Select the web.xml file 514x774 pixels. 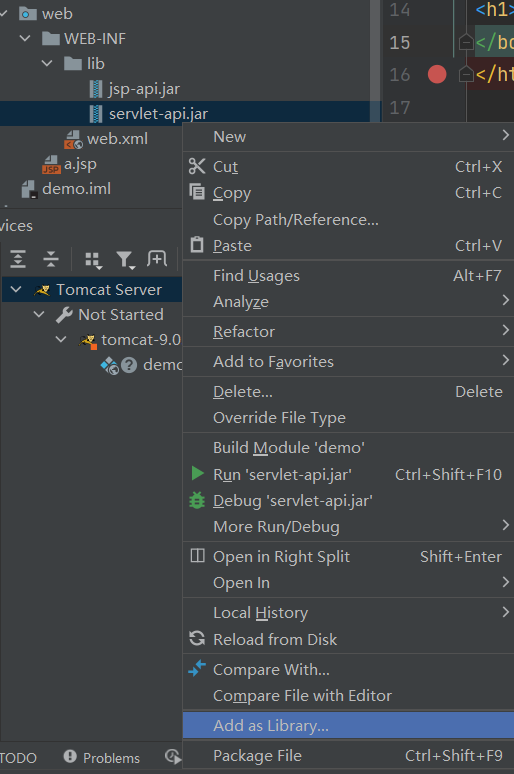point(117,139)
